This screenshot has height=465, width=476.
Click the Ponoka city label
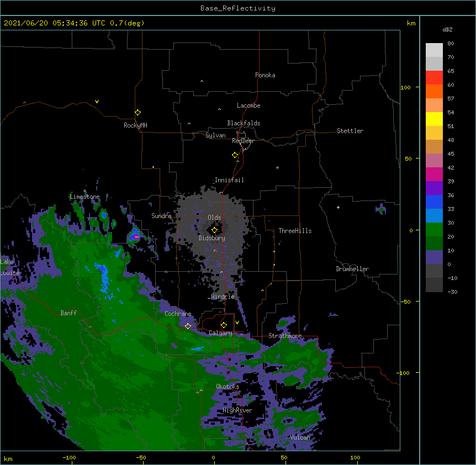click(x=265, y=75)
